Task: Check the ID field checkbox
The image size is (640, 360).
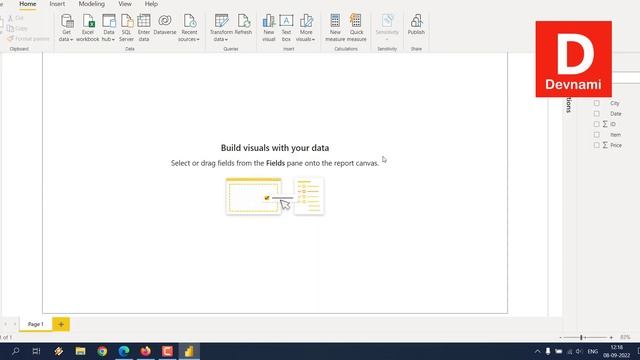Action: (597, 124)
